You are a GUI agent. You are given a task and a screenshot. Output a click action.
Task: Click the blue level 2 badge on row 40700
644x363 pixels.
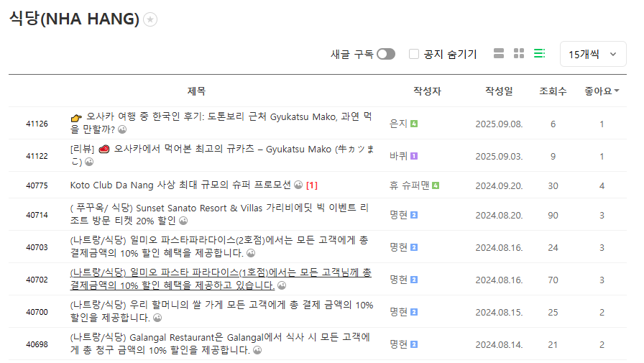click(414, 312)
